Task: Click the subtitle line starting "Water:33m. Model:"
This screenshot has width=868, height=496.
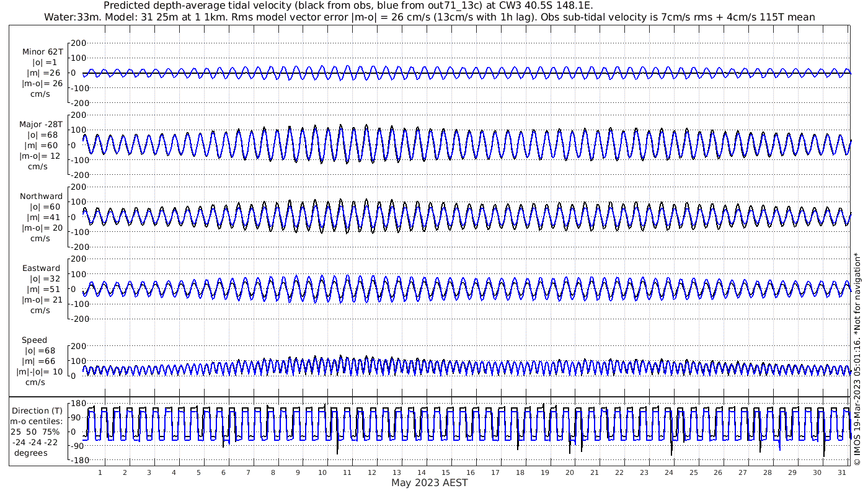Action: [x=430, y=17]
